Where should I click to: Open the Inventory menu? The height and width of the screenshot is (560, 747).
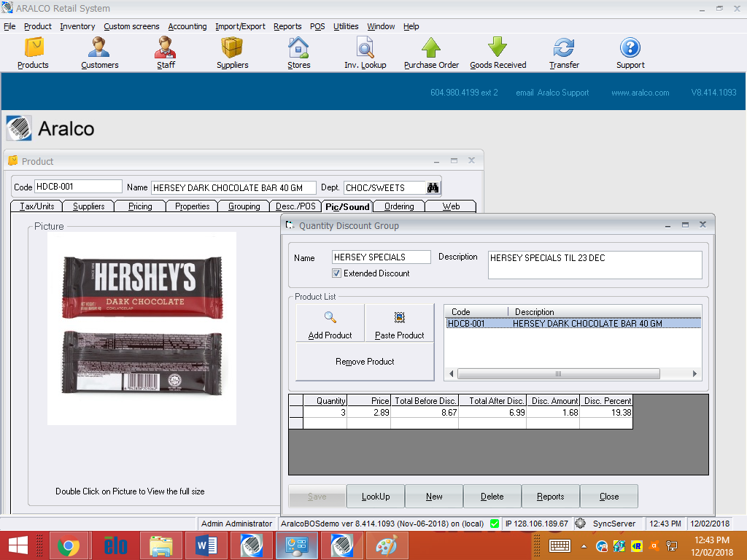[x=77, y=26]
